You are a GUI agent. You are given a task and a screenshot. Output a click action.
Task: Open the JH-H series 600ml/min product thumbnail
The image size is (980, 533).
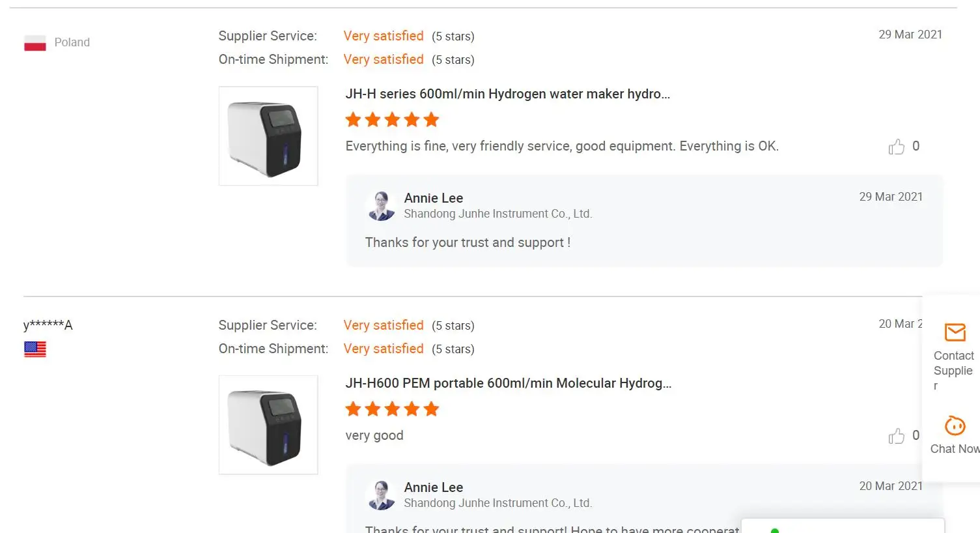coord(268,136)
